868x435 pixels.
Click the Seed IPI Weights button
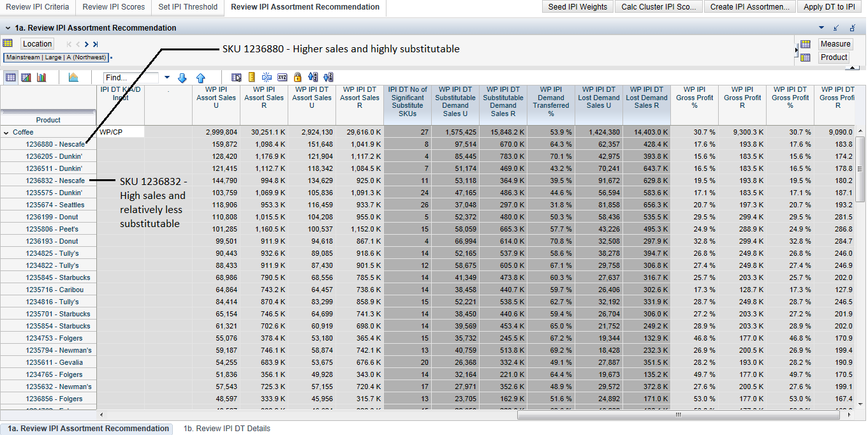578,7
